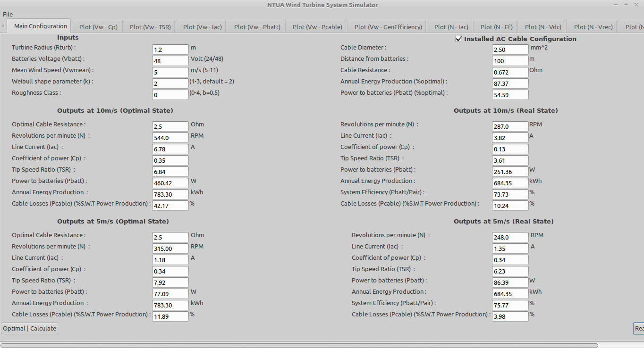Switch to Plot (Vw - Cp) tab
This screenshot has width=644, height=348.
coord(98,27)
